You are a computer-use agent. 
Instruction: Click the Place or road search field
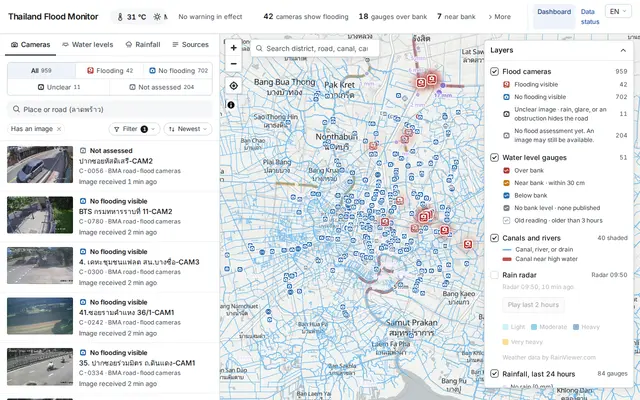point(110,109)
